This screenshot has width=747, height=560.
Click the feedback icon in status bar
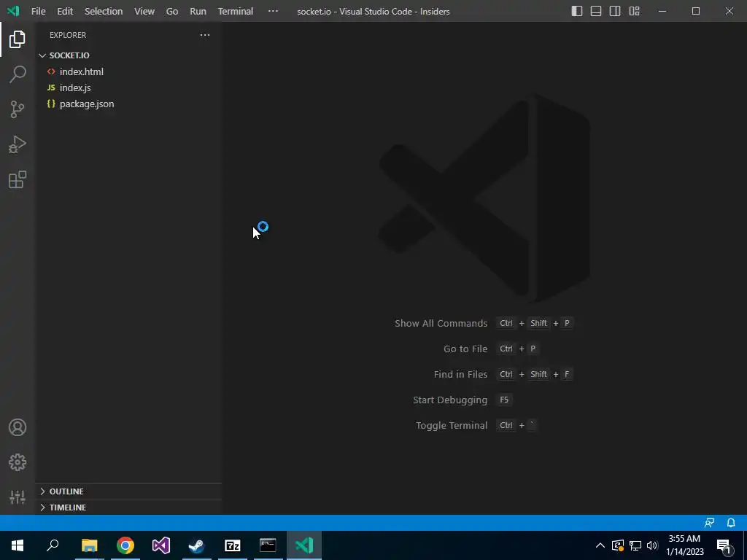tap(709, 523)
